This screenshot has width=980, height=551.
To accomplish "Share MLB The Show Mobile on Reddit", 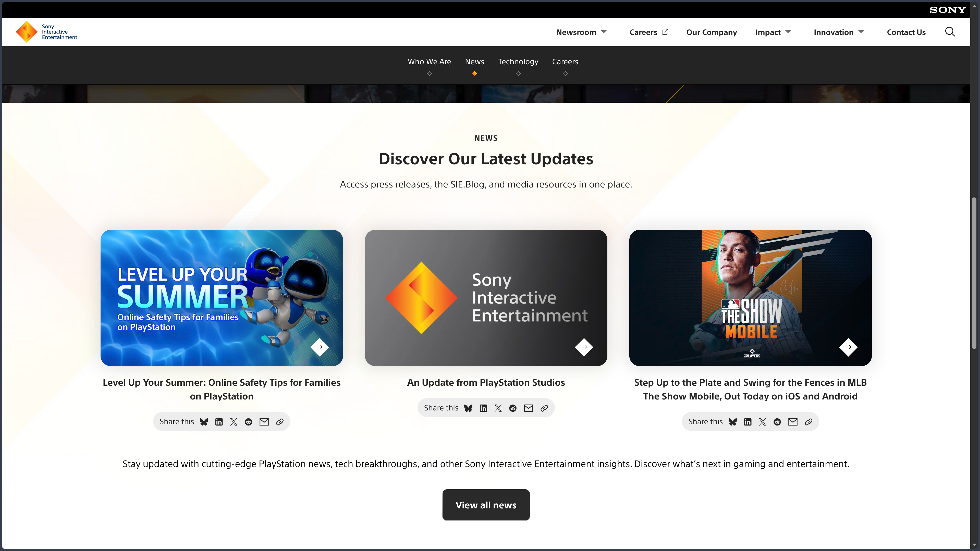I will (777, 422).
